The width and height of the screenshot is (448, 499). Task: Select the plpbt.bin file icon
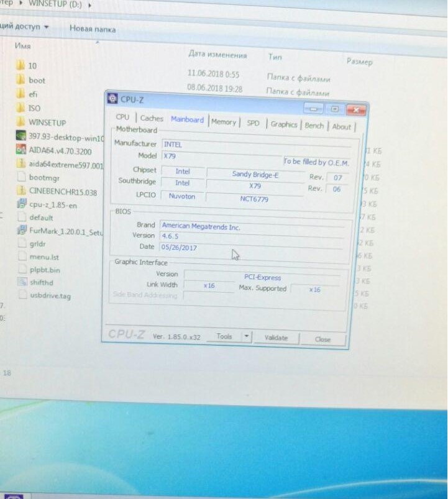pos(22,269)
